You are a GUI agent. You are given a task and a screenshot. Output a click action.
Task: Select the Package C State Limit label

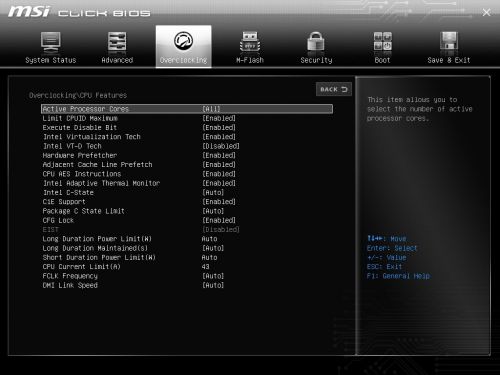(x=83, y=211)
